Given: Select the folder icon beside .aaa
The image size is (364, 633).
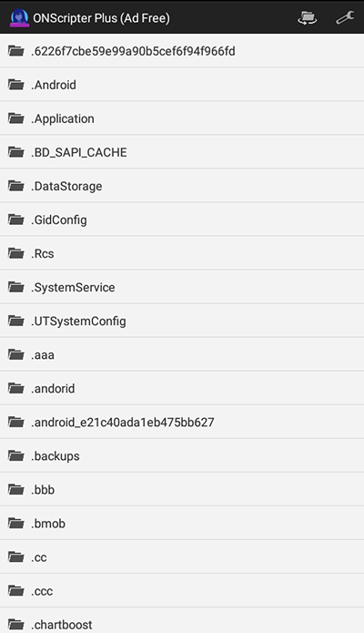Looking at the screenshot, I should pyautogui.click(x=16, y=355).
